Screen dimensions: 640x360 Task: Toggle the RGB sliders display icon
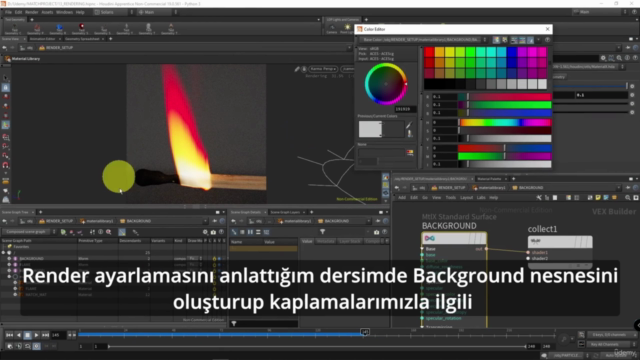tap(514, 40)
